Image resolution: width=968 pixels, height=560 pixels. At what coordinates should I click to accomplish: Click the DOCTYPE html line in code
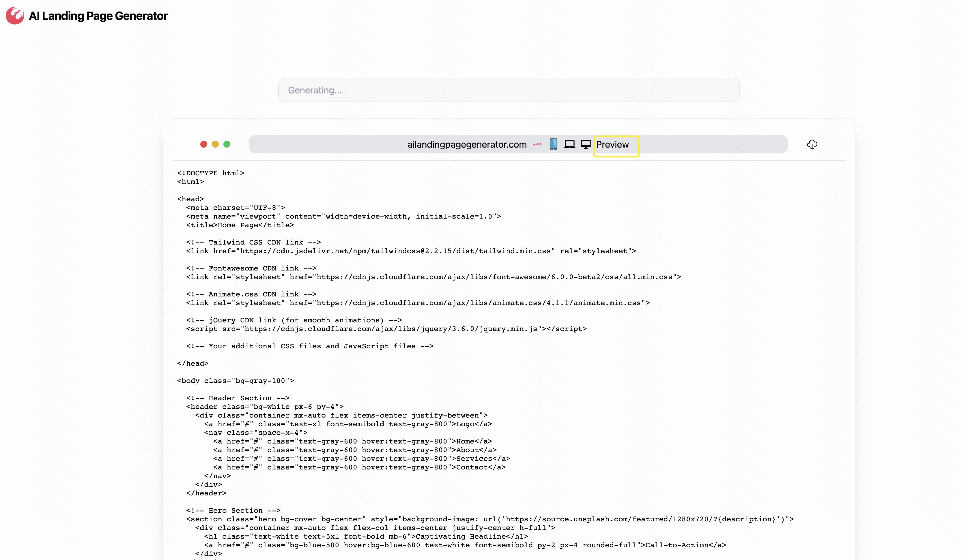click(x=210, y=173)
